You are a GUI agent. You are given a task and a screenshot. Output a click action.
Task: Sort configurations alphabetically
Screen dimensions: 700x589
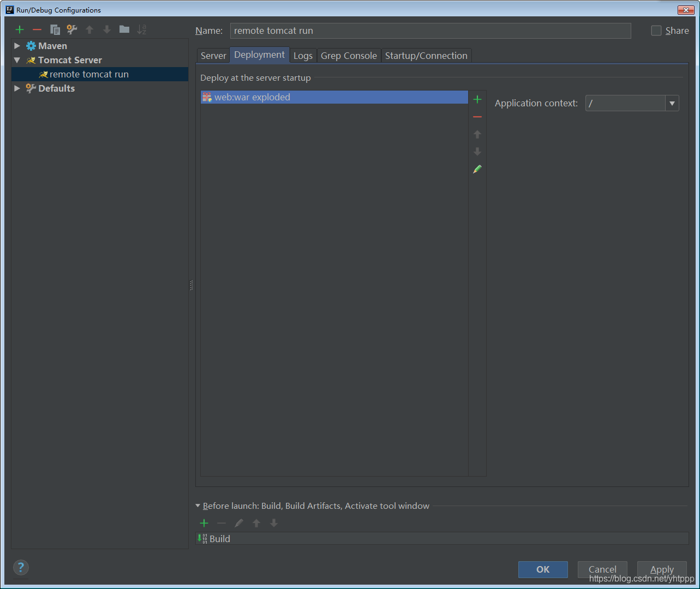coord(142,29)
